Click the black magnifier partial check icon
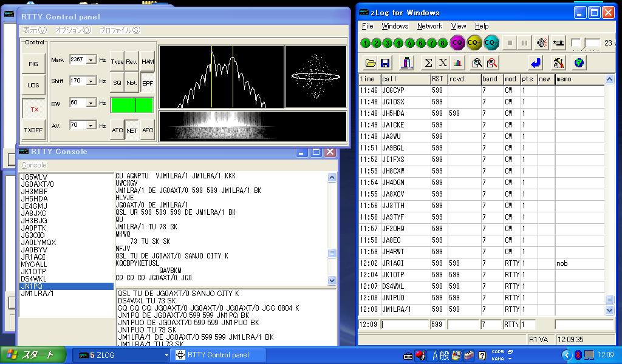 coord(477,62)
